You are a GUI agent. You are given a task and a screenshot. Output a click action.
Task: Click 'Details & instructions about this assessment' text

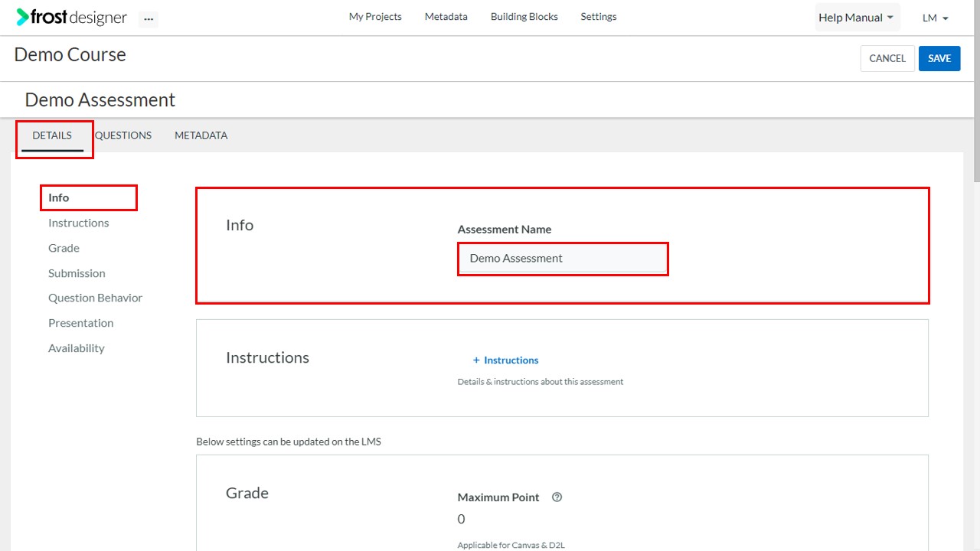[x=541, y=381]
